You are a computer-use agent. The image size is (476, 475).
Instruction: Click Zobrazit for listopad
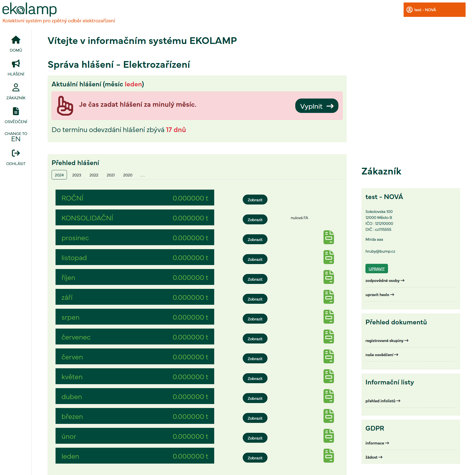255,259
